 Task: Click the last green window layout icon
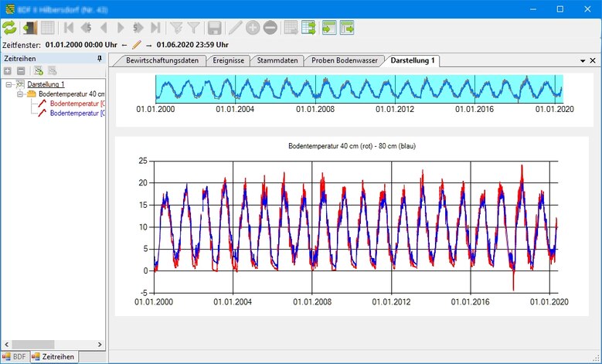point(347,28)
